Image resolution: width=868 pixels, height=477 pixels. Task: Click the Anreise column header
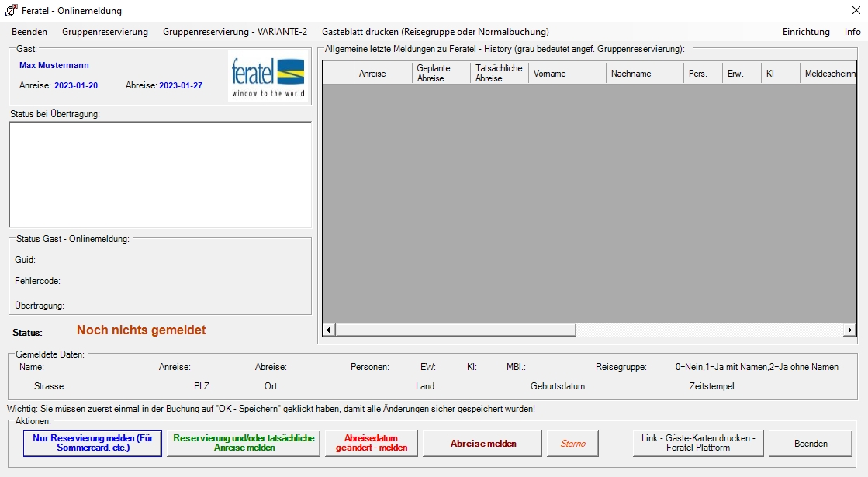tap(383, 73)
